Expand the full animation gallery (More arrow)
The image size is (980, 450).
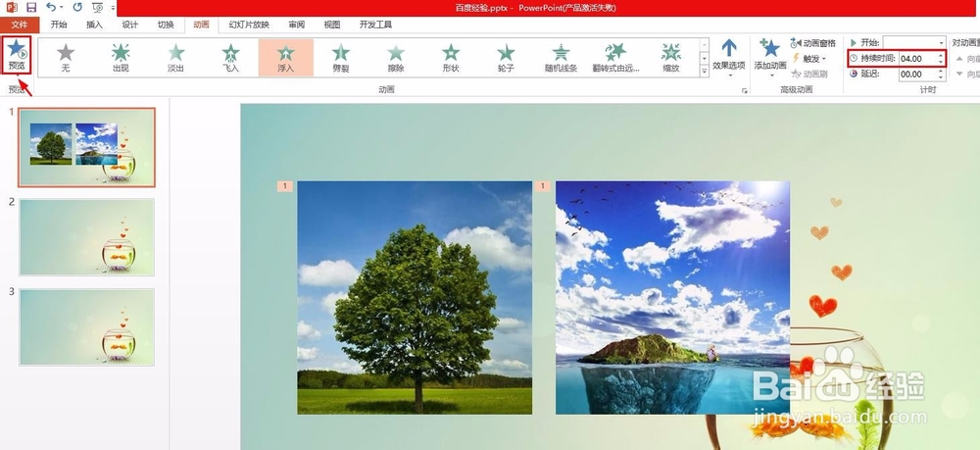click(x=705, y=72)
